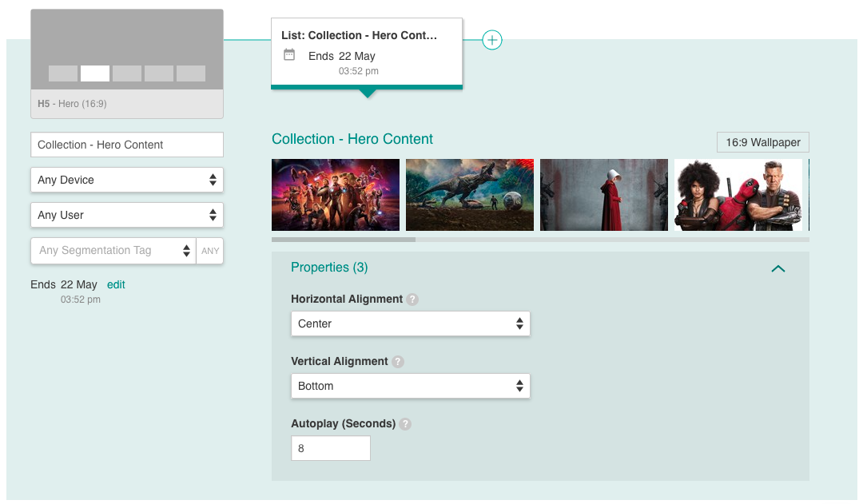Screen dimensions: 863x504
Task: Open Vertical Alignment dropdown showing Bottom
Action: (411, 386)
